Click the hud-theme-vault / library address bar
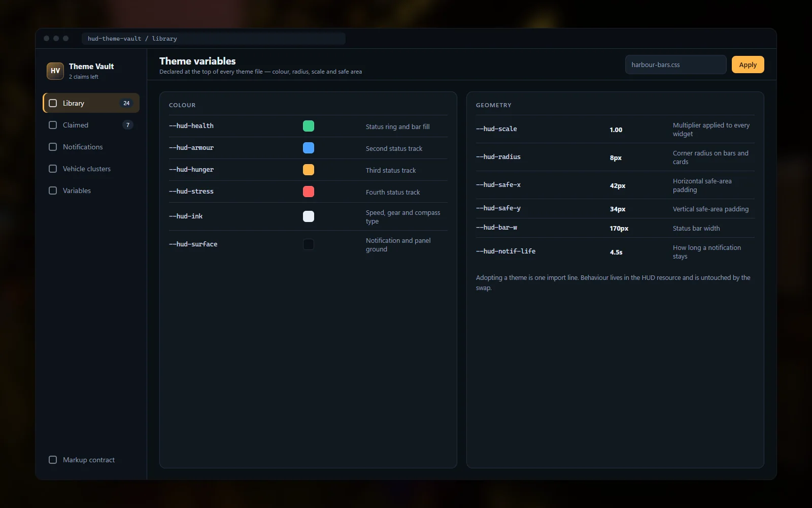The width and height of the screenshot is (812, 508). coord(214,39)
